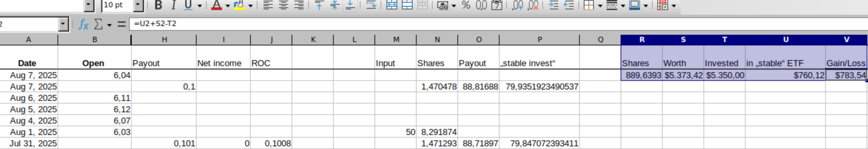Click the Borders icon
The height and width of the screenshot is (149, 868).
[589, 5]
